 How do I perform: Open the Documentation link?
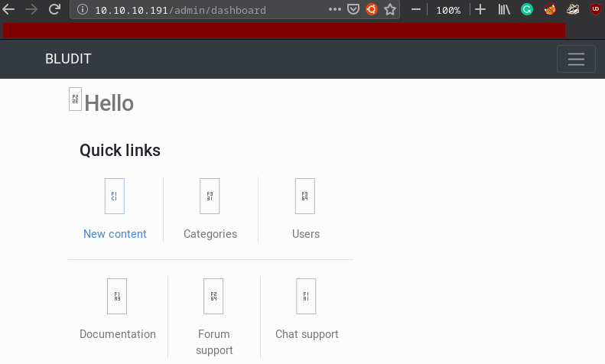click(x=118, y=334)
